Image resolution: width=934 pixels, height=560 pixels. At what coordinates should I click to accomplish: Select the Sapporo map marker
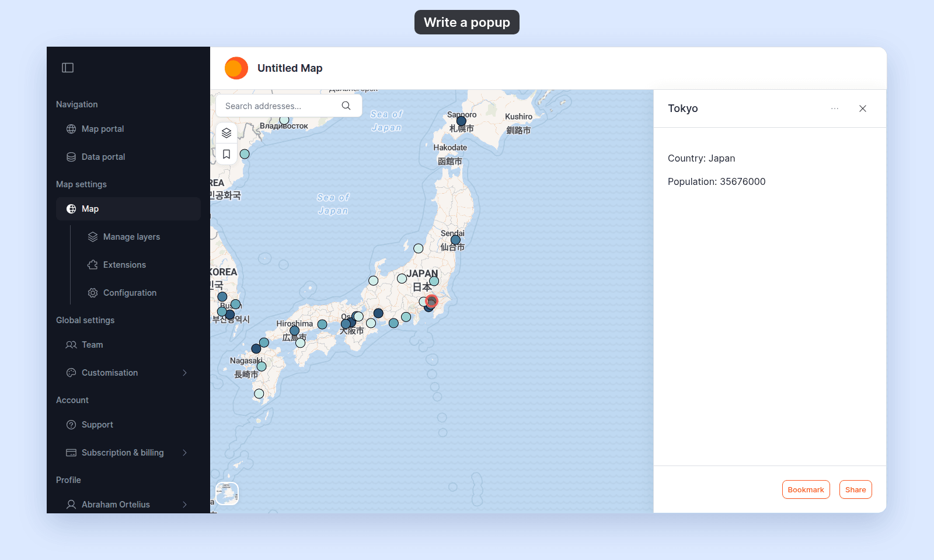[461, 121]
